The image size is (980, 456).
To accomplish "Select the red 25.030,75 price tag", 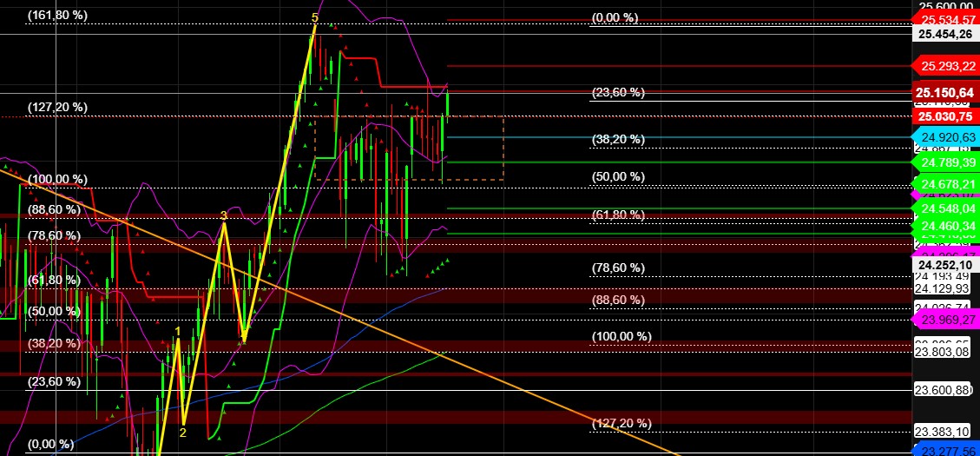I will tap(946, 116).
